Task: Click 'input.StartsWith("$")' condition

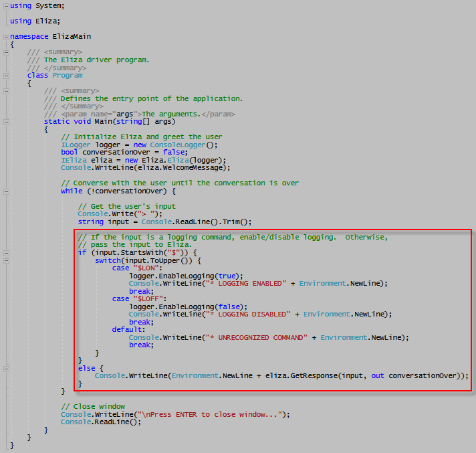Action: tap(140, 253)
